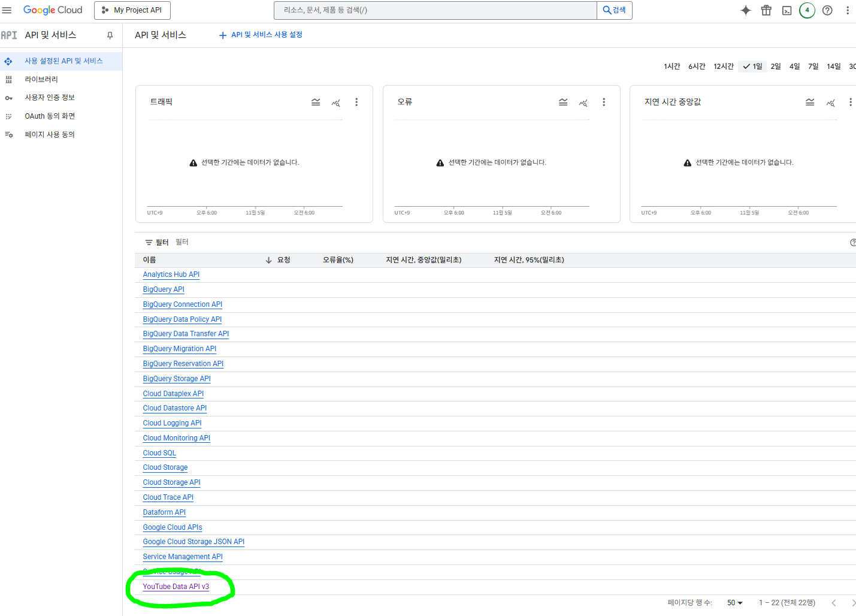The height and width of the screenshot is (616, 856).
Task: Focus the resource search input field
Action: point(435,10)
